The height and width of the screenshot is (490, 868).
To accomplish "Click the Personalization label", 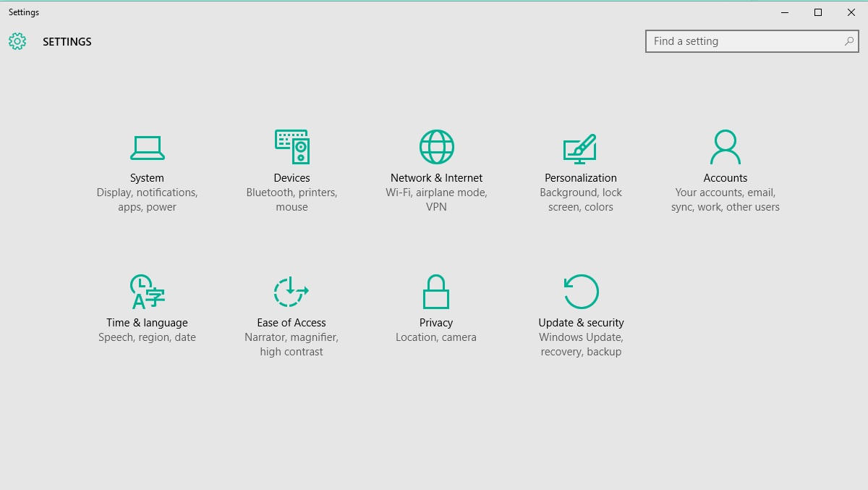I will [x=581, y=178].
